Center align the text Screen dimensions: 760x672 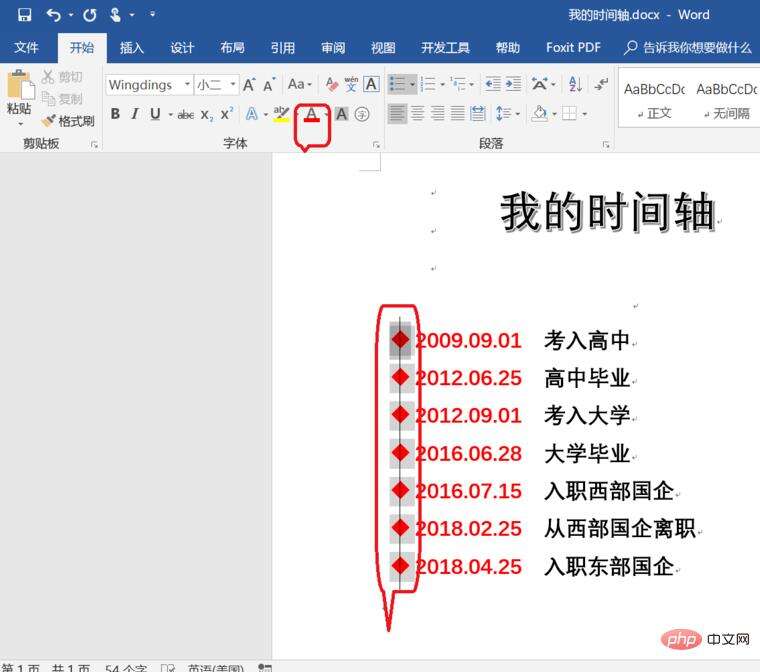pyautogui.click(x=417, y=114)
